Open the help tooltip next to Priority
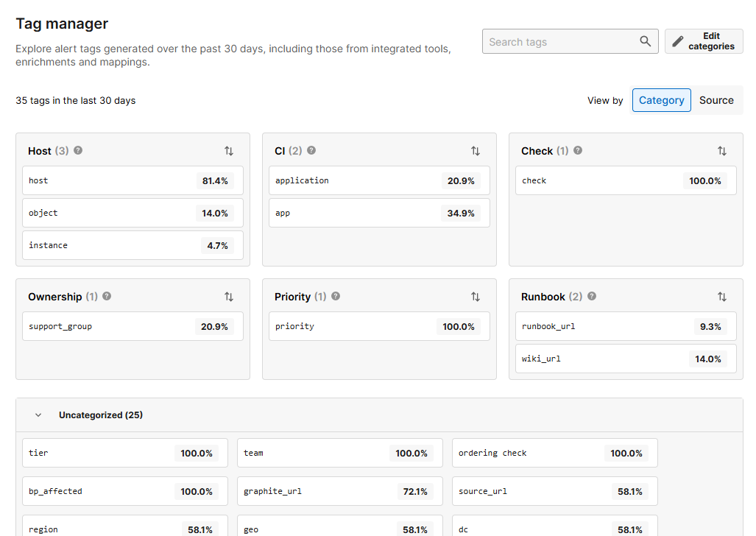756x536 pixels. tap(335, 296)
